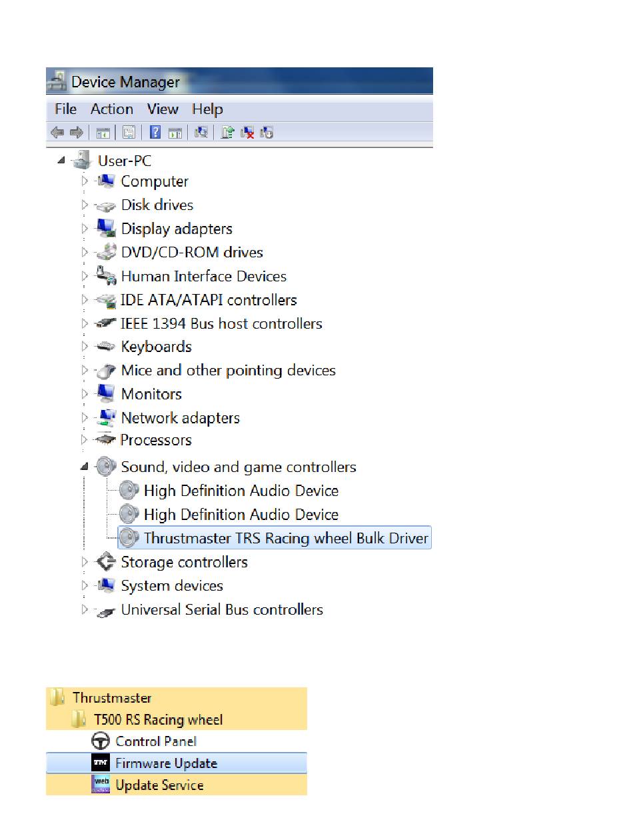
Task: Expand the Human Interface Devices node
Action: pos(85,276)
